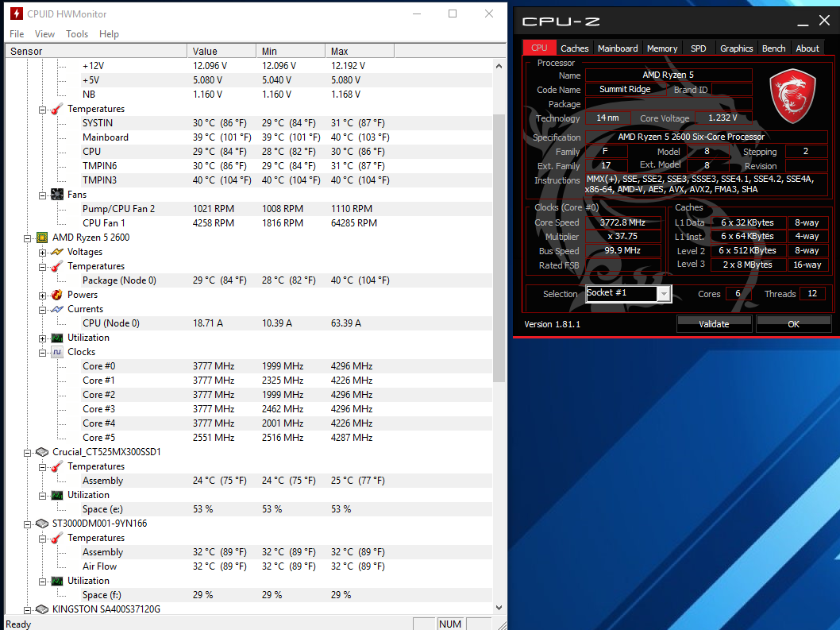The height and width of the screenshot is (630, 840).
Task: Collapse the AMD Ryzen 5 2600 node
Action: pos(27,238)
